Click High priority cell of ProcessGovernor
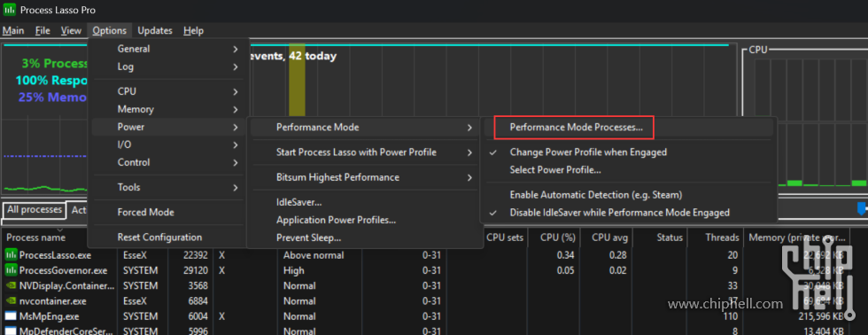This screenshot has height=335, width=868. [x=294, y=271]
